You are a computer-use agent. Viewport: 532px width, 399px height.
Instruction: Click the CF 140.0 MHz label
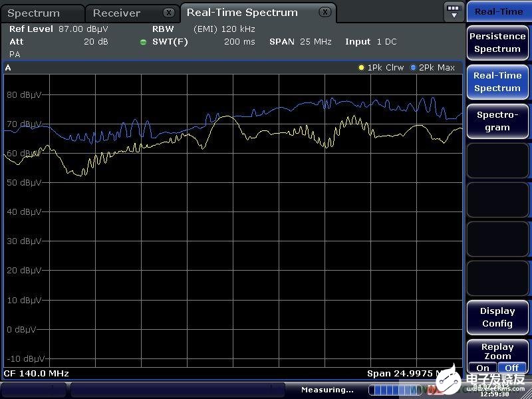click(37, 373)
